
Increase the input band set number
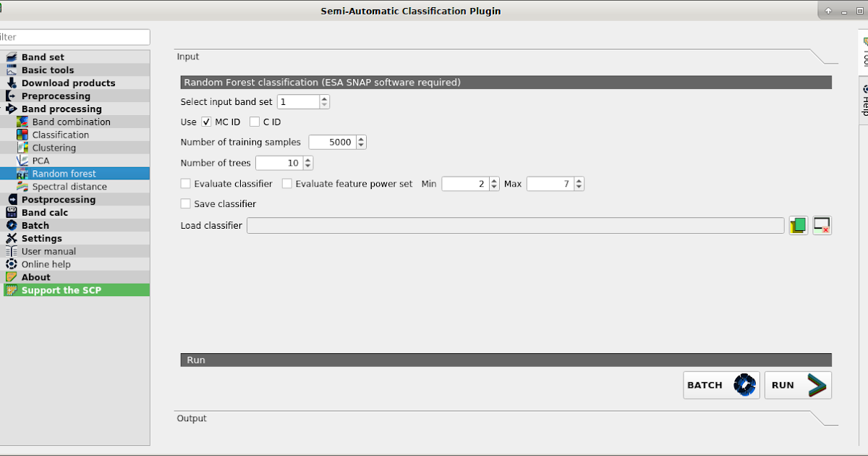point(324,98)
